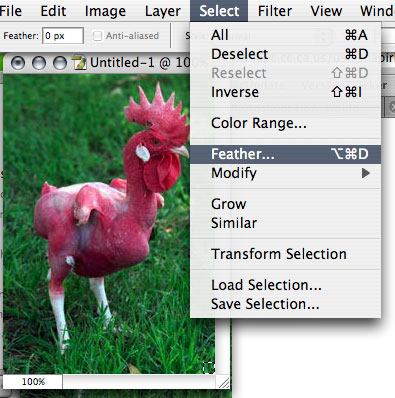This screenshot has height=398, width=395.
Task: Open the Layer menu
Action: [163, 11]
